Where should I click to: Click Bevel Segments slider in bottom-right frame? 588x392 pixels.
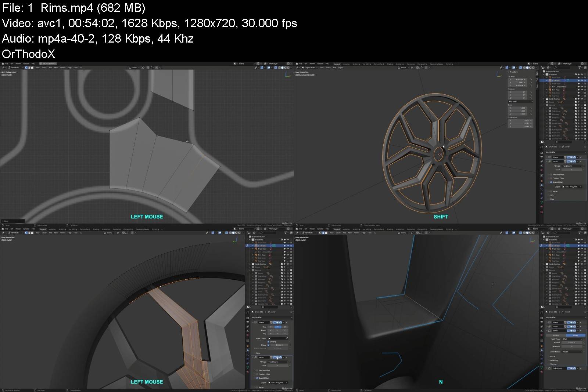(x=572, y=346)
